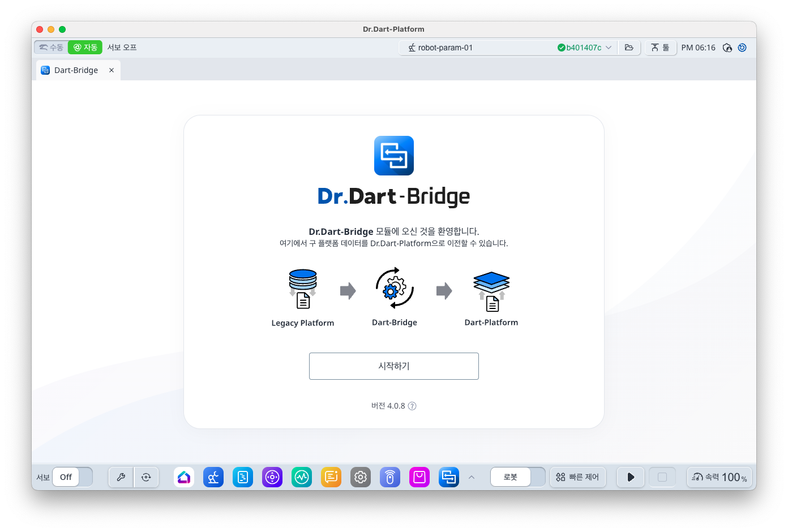Image resolution: width=788 pixels, height=532 pixels.
Task: Open the Home module in dock
Action: pyautogui.click(x=184, y=477)
